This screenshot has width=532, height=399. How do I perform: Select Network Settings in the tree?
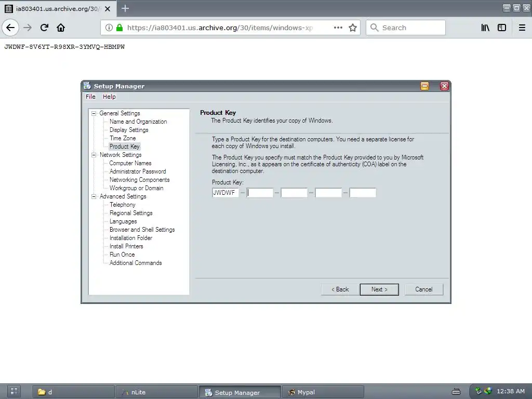121,155
